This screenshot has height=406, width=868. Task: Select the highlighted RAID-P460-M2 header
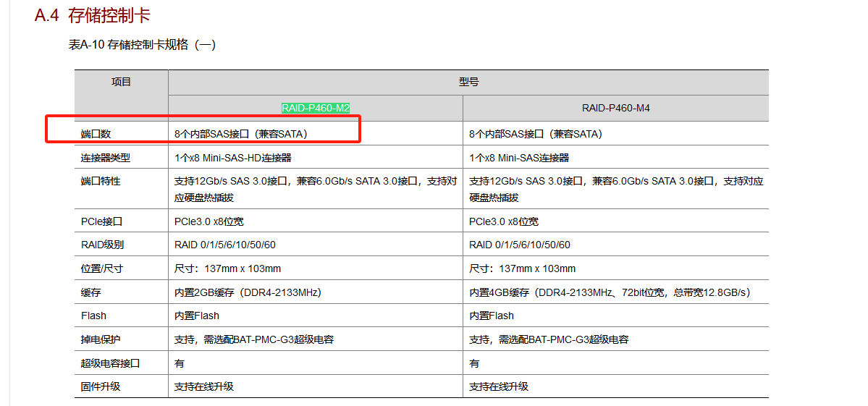click(x=316, y=109)
